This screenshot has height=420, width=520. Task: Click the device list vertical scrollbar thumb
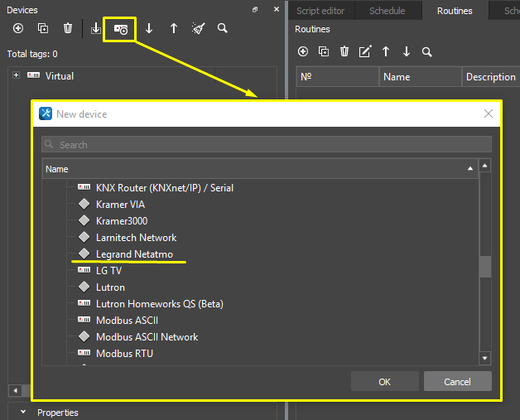[485, 266]
